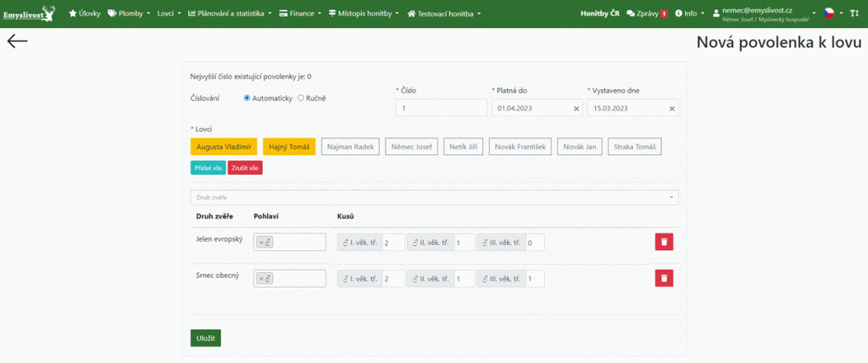Image resolution: width=868 pixels, height=363 pixels.
Task: Expand the Lovci navbar menu
Action: coord(169,14)
